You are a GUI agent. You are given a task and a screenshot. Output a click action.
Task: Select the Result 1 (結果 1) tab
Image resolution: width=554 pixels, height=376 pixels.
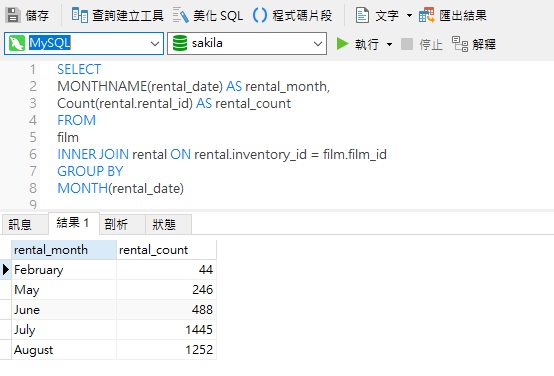pos(73,223)
